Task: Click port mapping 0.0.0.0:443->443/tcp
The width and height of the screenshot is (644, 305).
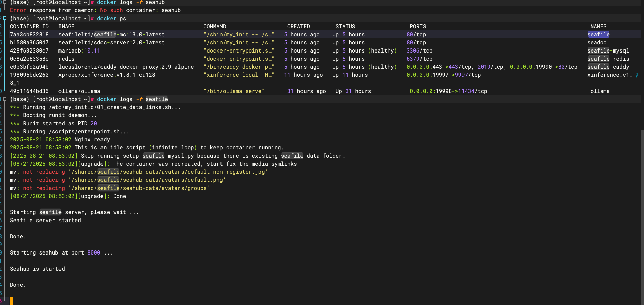Action: (x=439, y=67)
